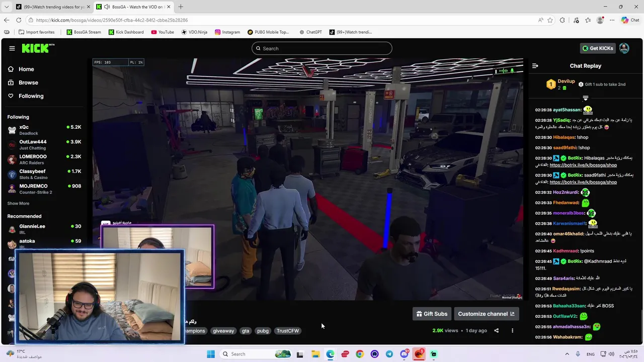Open BossGA Stream bookmark

(x=84, y=32)
